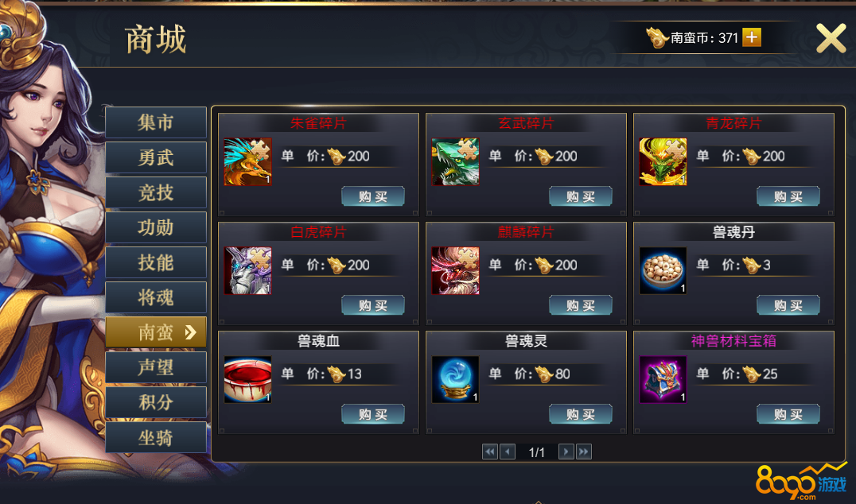Jump to the last shop page

pos(584,452)
